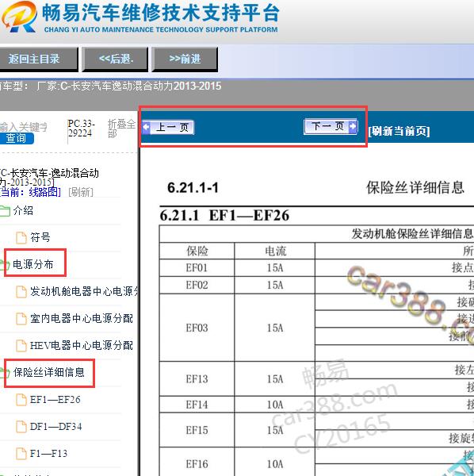This screenshot has height=476, width=474.
Task: Go to next page with 下一页
Action: pyautogui.click(x=331, y=126)
